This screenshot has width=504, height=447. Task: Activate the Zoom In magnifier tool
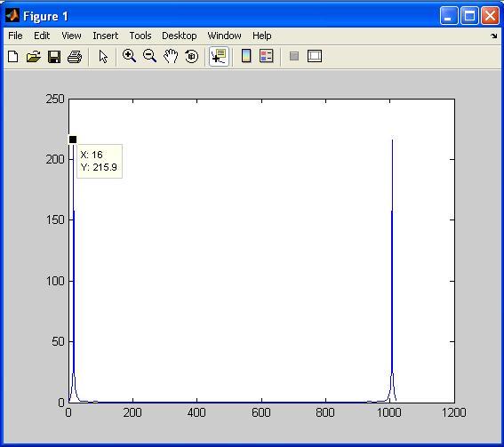(129, 56)
